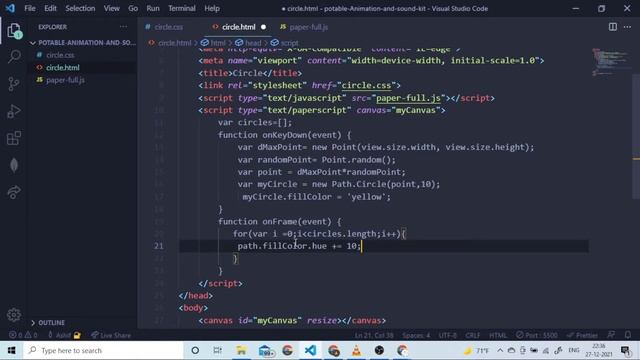Open VLC media player from taskbar
This screenshot has width=640, height=360.
click(356, 350)
